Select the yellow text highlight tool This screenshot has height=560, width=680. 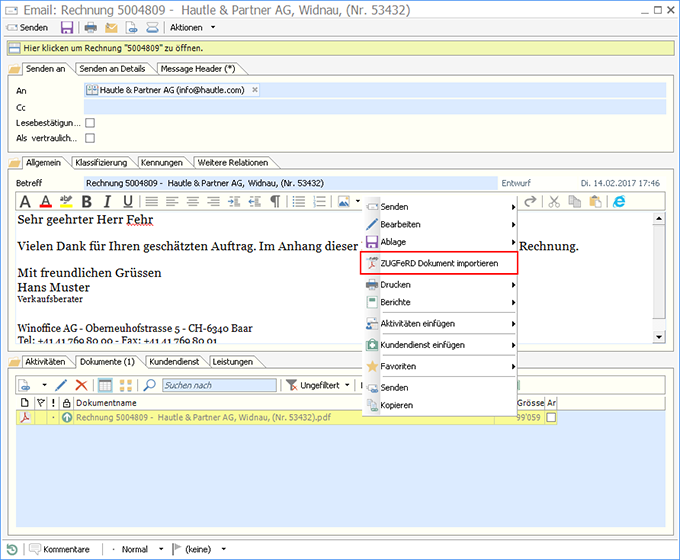click(66, 202)
